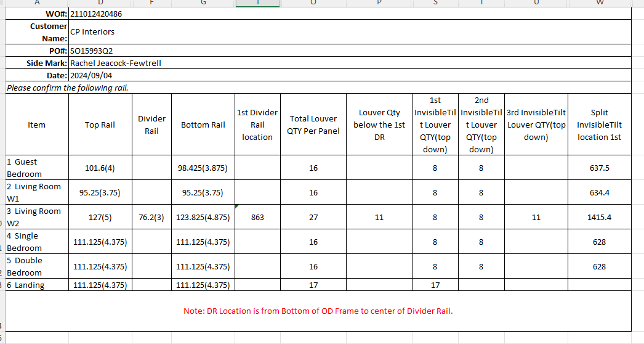Click the '6 Landing' item cell
Image resolution: width=644 pixels, height=344 pixels.
coord(36,285)
